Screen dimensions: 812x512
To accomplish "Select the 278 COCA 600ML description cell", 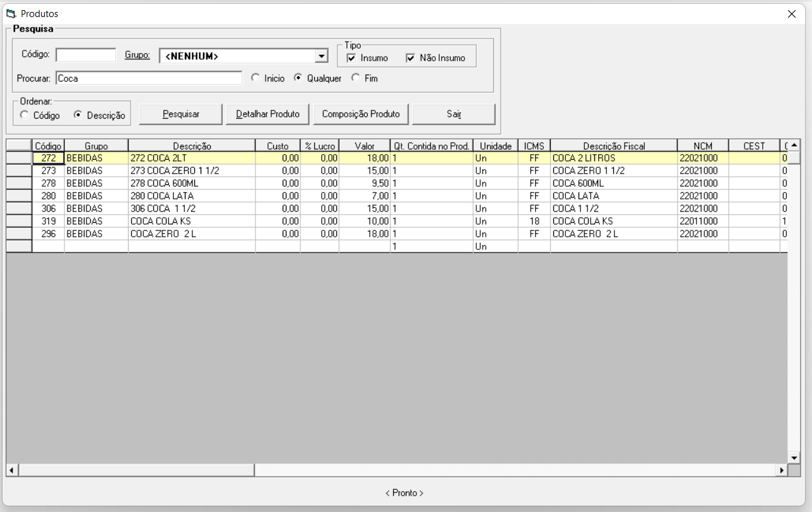I will 192,183.
